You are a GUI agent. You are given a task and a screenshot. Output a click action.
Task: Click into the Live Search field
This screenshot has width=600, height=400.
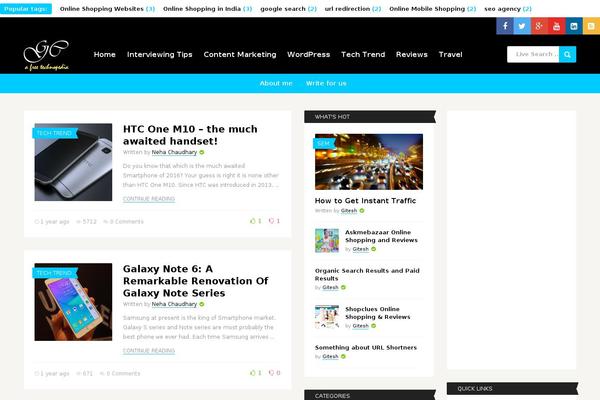coord(533,54)
